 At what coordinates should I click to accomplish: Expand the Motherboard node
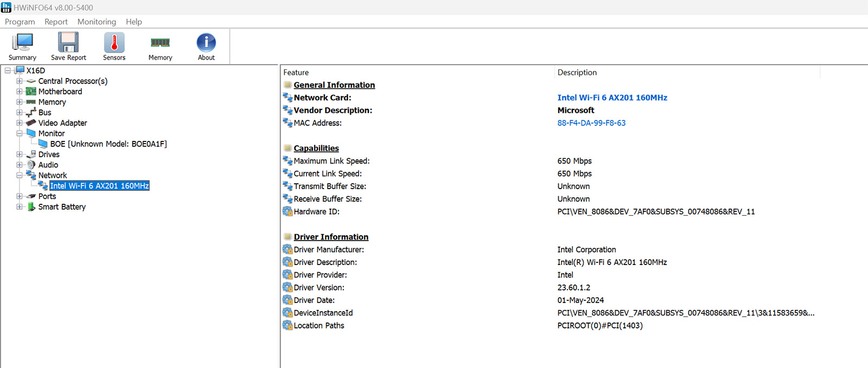pyautogui.click(x=20, y=92)
